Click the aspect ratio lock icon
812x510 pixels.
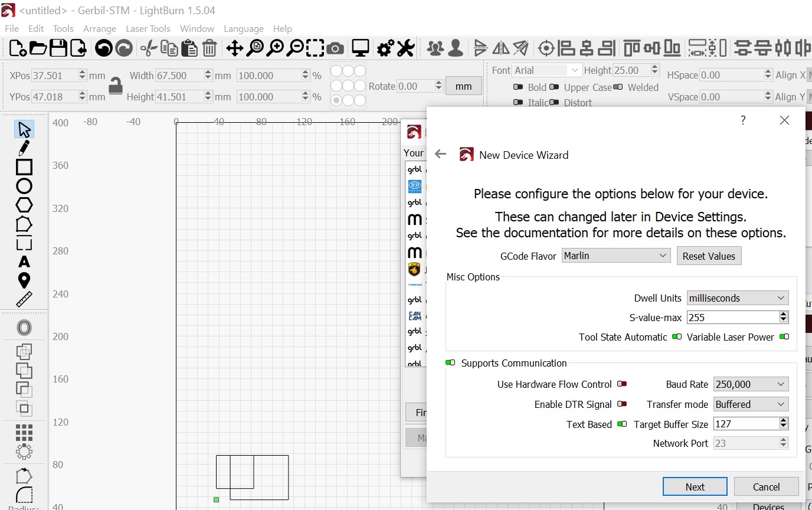(116, 86)
